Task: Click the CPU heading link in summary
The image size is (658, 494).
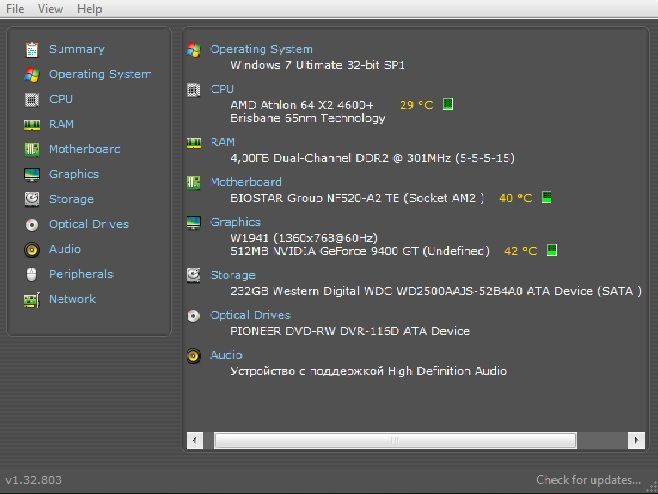Action: (222, 89)
